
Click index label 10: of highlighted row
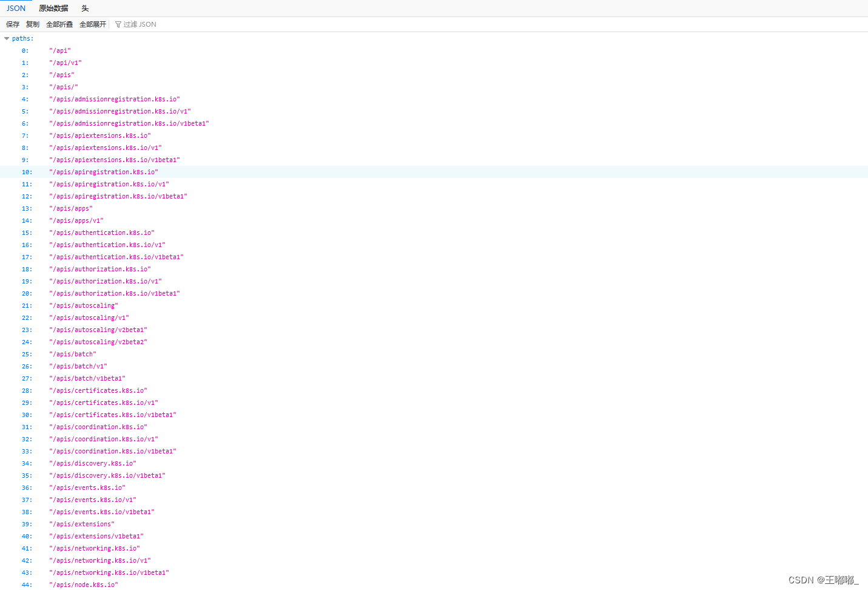coord(27,172)
